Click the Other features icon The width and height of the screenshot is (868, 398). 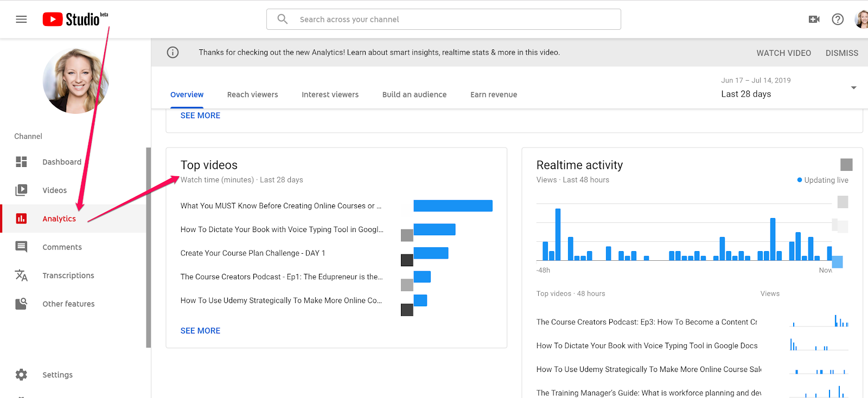(x=21, y=304)
